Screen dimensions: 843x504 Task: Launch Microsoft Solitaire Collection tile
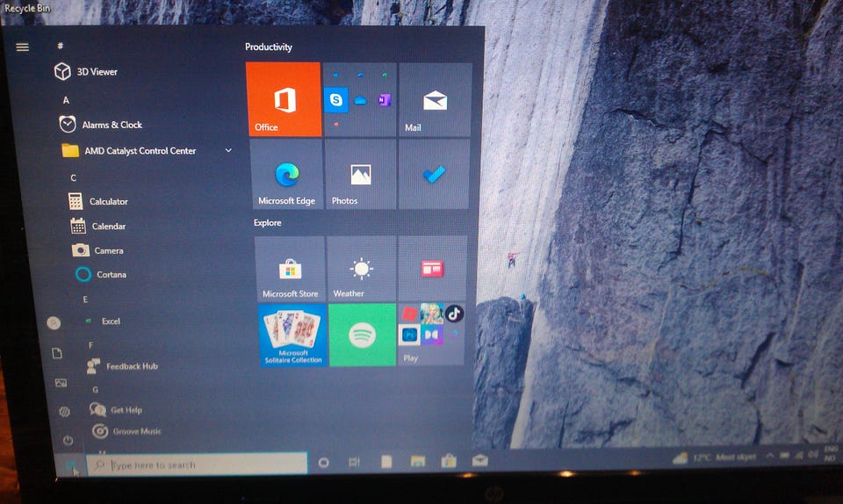(293, 335)
